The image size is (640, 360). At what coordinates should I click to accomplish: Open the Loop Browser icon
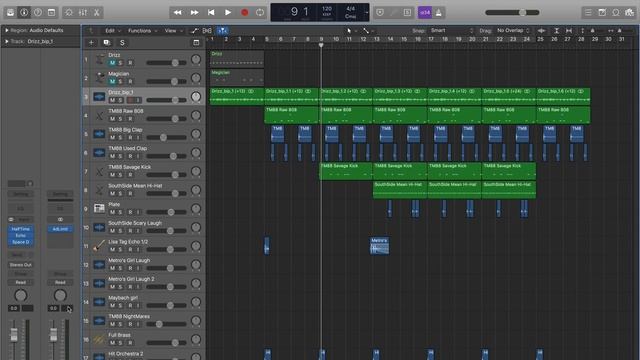tap(616, 13)
